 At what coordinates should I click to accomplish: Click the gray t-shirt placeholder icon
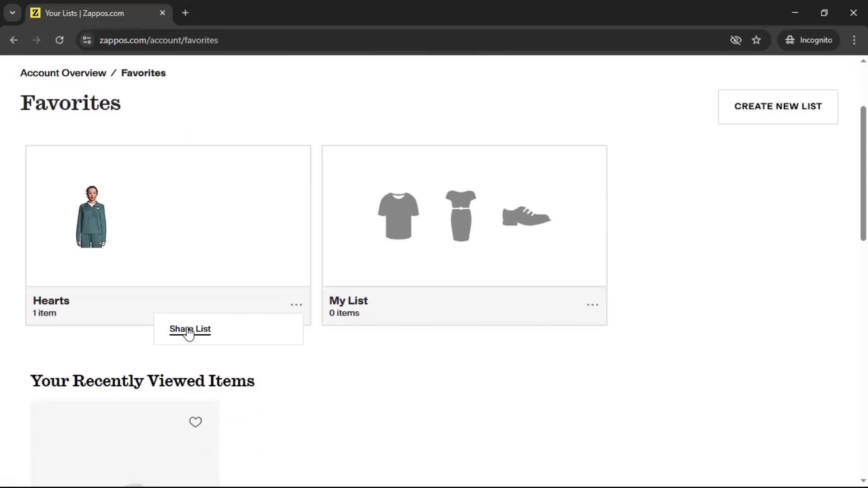click(398, 216)
